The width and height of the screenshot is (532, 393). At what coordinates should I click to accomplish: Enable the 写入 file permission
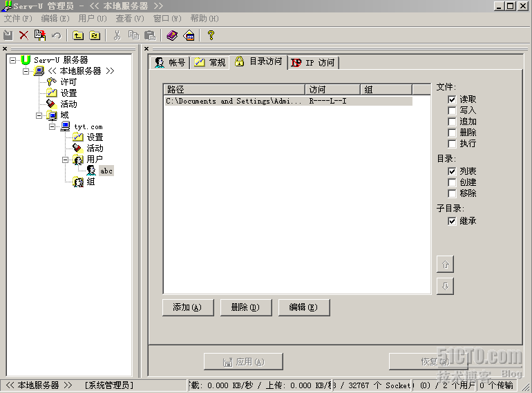452,111
